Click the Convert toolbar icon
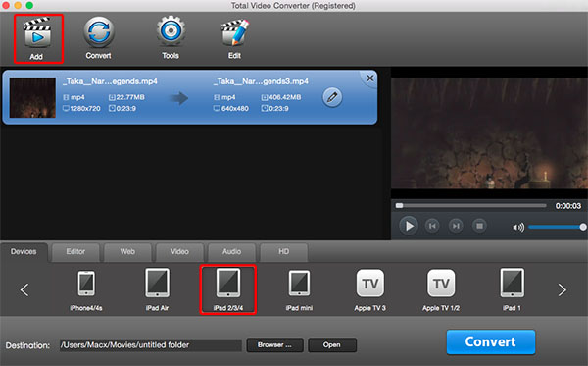Screen dimensions: 588x366 click(99, 32)
